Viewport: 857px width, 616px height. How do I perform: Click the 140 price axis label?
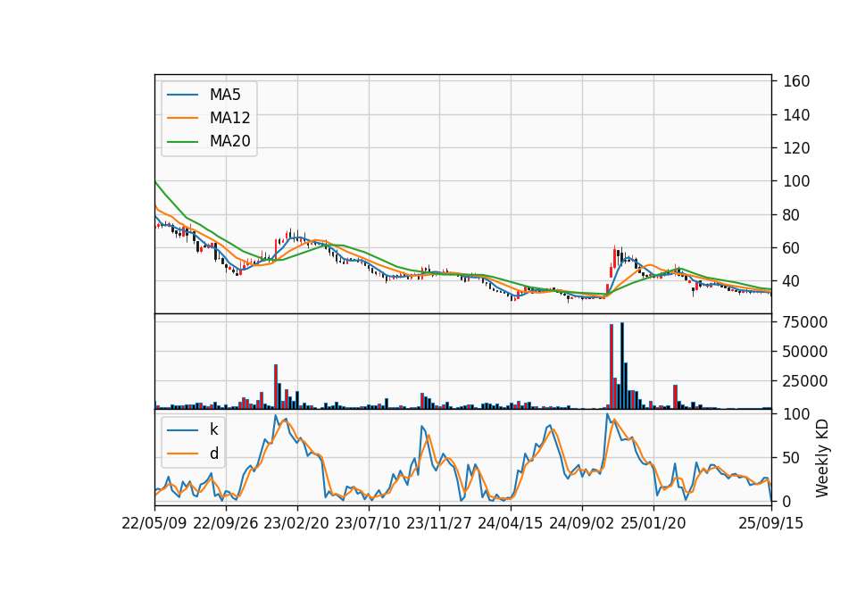click(796, 115)
